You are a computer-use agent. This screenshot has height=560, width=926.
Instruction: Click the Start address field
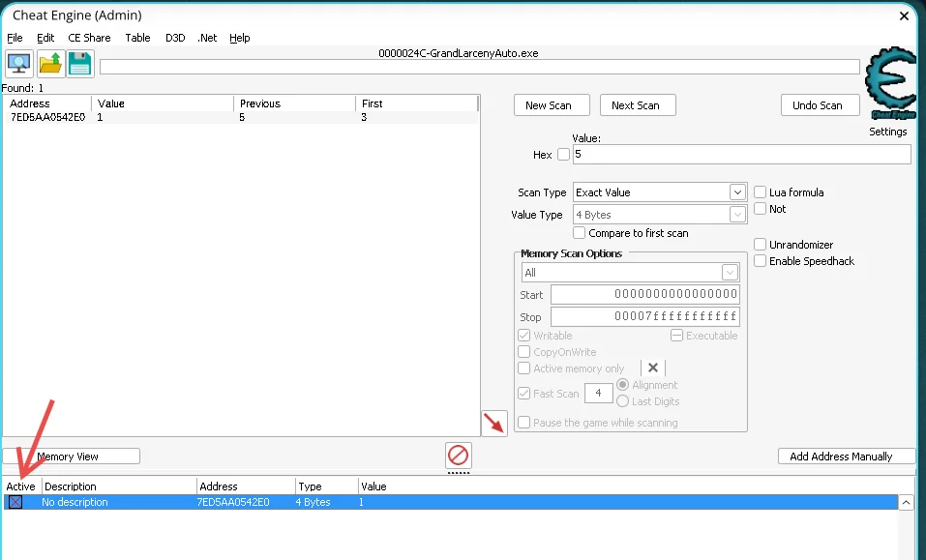pyautogui.click(x=644, y=294)
